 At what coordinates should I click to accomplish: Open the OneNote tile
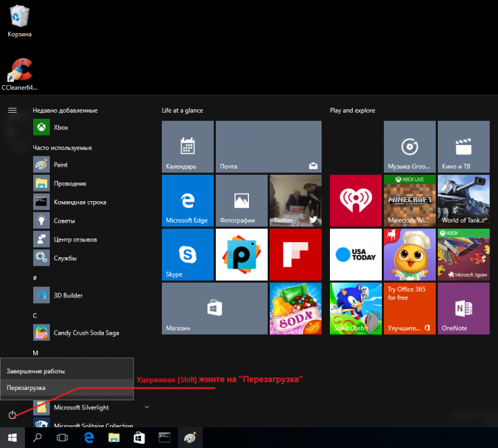point(463,308)
